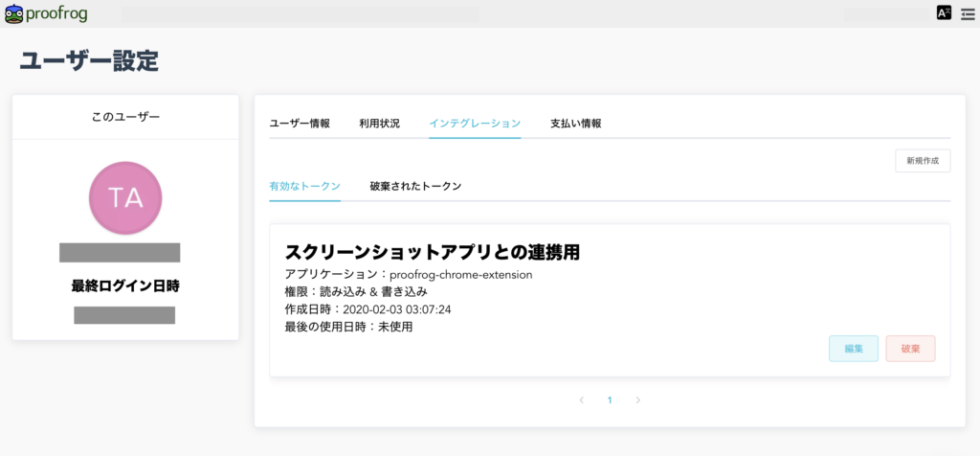This screenshot has height=456, width=980.
Task: Click the proofrog frog logo
Action: [x=13, y=13]
